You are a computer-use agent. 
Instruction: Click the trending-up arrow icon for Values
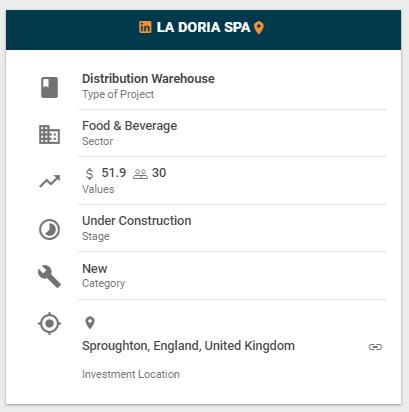[50, 181]
